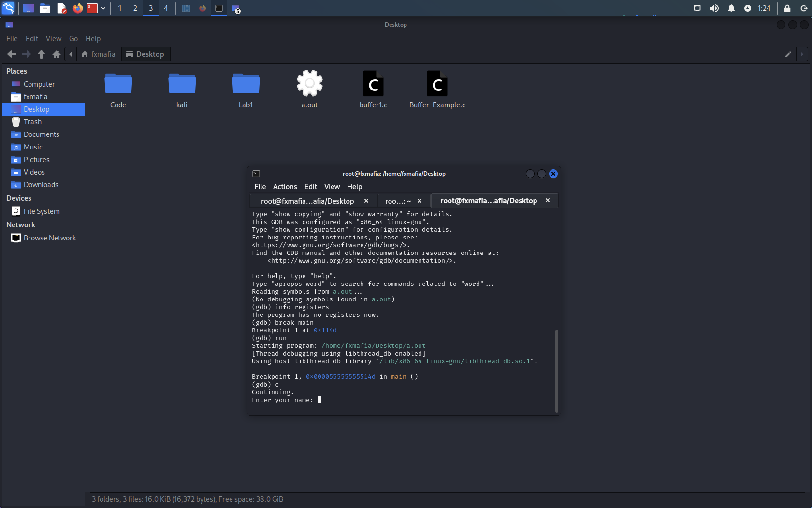Open the File menu in file manager

coord(12,38)
